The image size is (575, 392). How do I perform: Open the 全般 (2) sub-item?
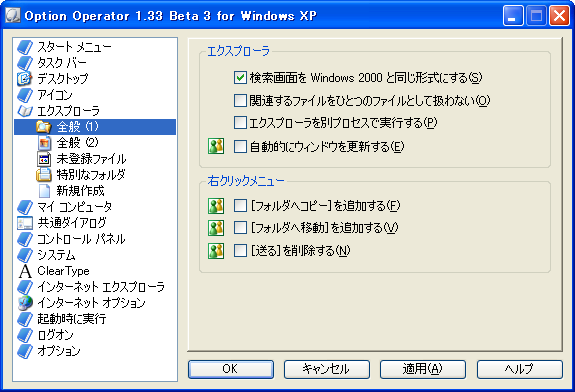[78, 143]
